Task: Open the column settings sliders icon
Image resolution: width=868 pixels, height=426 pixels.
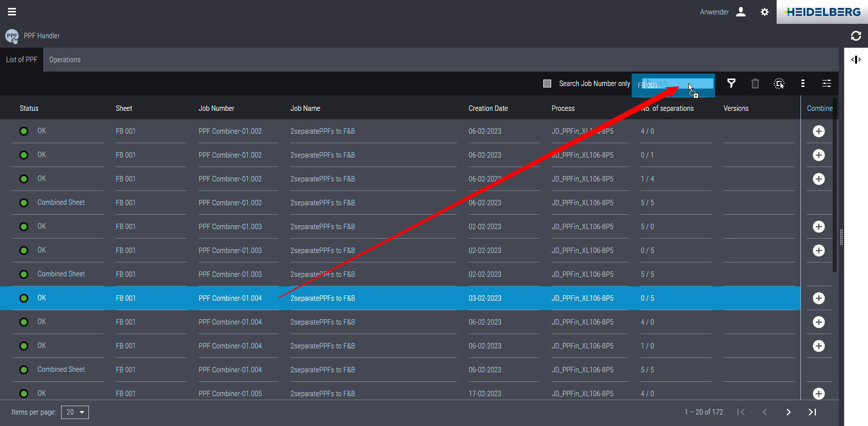Action: pyautogui.click(x=827, y=84)
